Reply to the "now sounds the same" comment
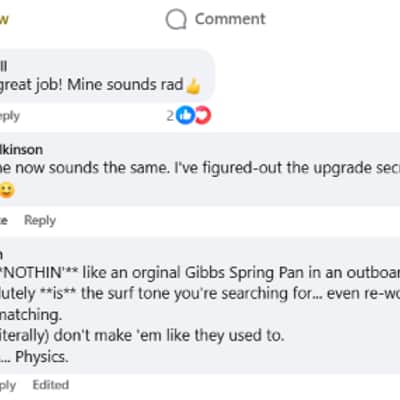The width and height of the screenshot is (400, 400). tap(40, 220)
